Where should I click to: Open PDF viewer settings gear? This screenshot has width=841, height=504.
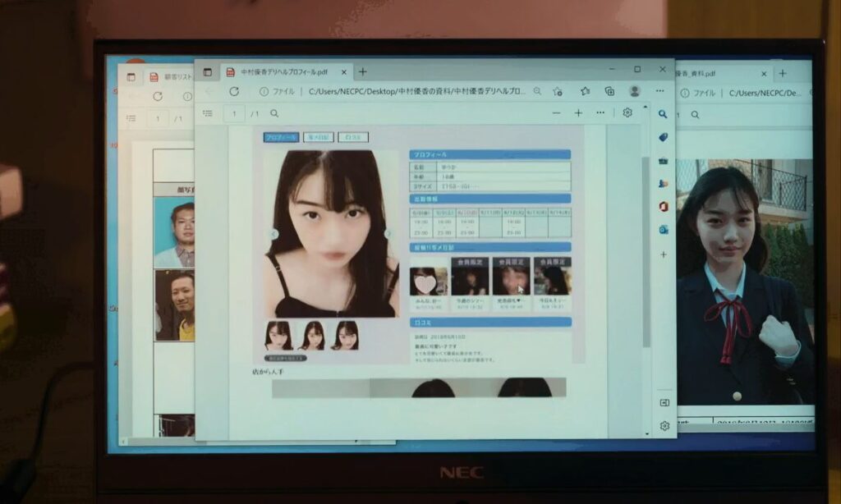point(627,112)
